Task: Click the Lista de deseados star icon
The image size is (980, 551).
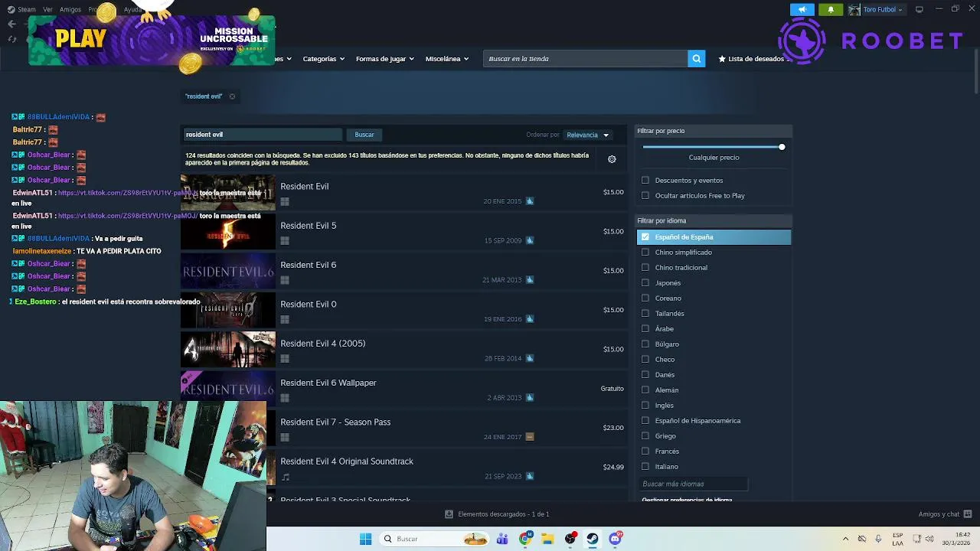Action: coord(722,59)
